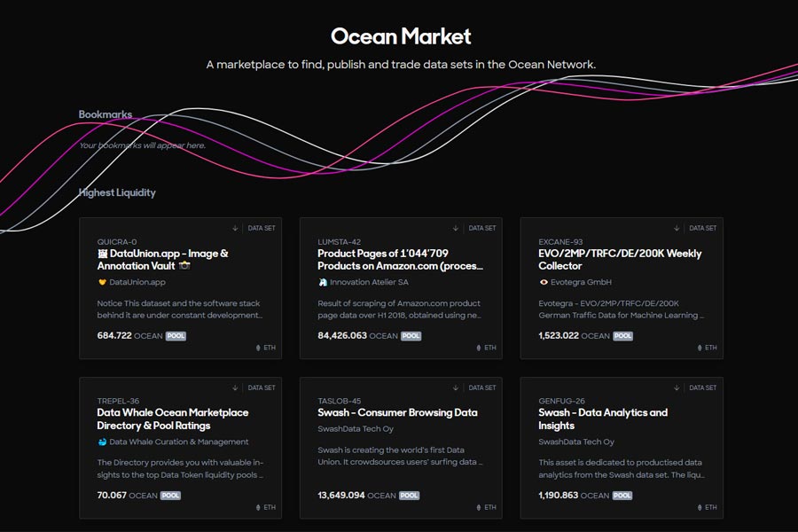Click the Ocean Market page heading

(x=401, y=36)
